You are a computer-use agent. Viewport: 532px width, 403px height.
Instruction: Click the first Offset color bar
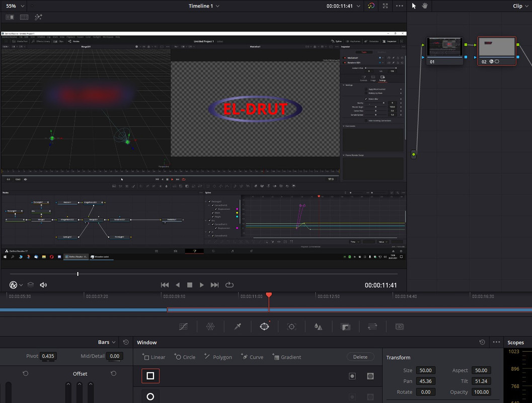[68, 392]
